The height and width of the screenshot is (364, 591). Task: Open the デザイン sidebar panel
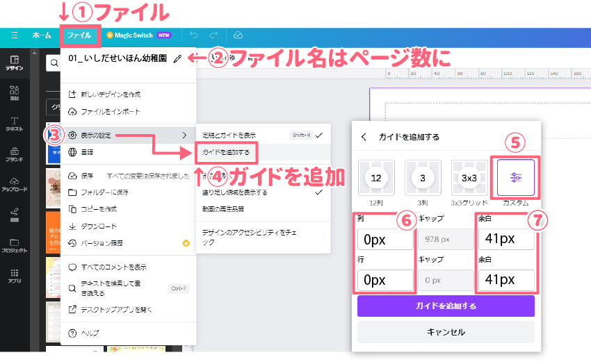[15, 63]
